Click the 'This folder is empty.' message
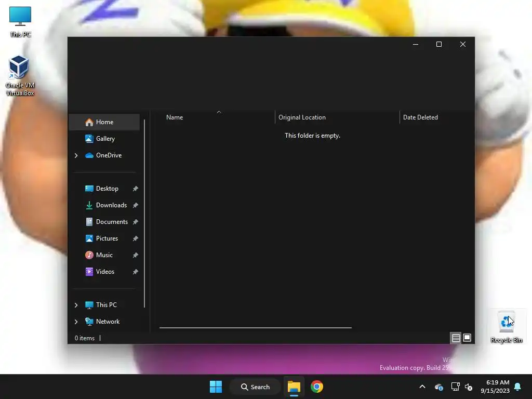The width and height of the screenshot is (532, 399). click(x=312, y=136)
